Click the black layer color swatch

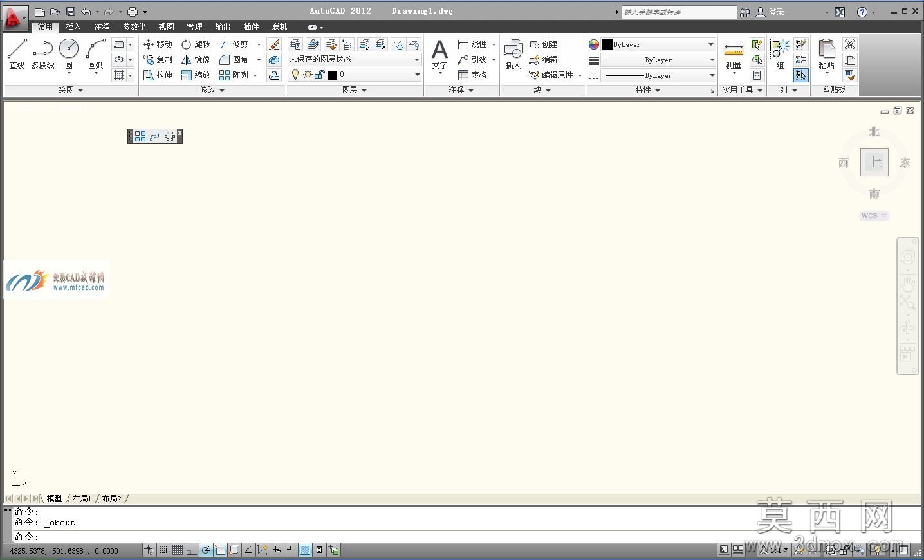click(333, 75)
